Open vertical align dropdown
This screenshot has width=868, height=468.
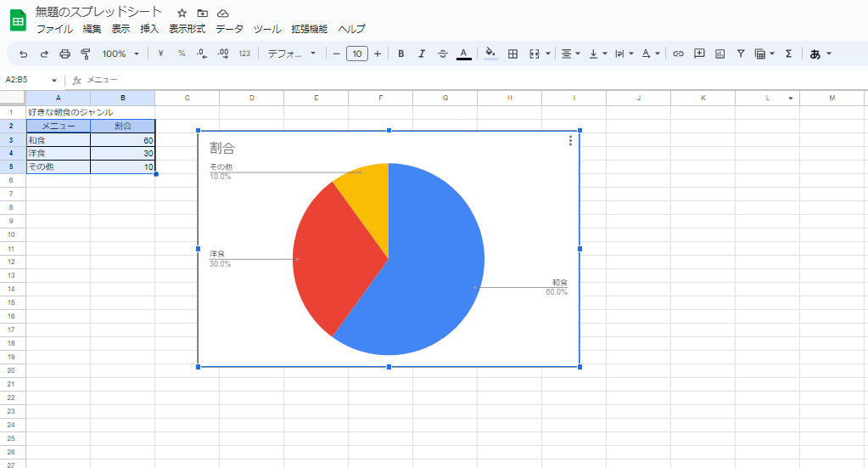click(598, 54)
